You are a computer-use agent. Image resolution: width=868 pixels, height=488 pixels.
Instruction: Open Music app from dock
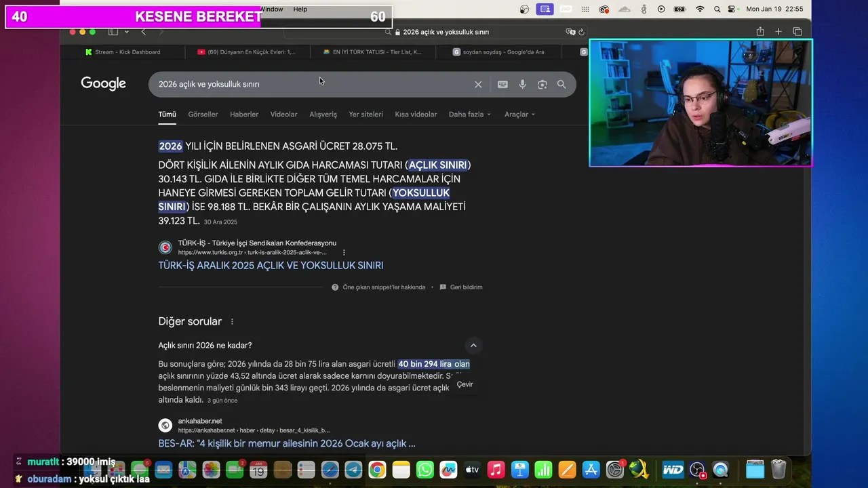(496, 469)
